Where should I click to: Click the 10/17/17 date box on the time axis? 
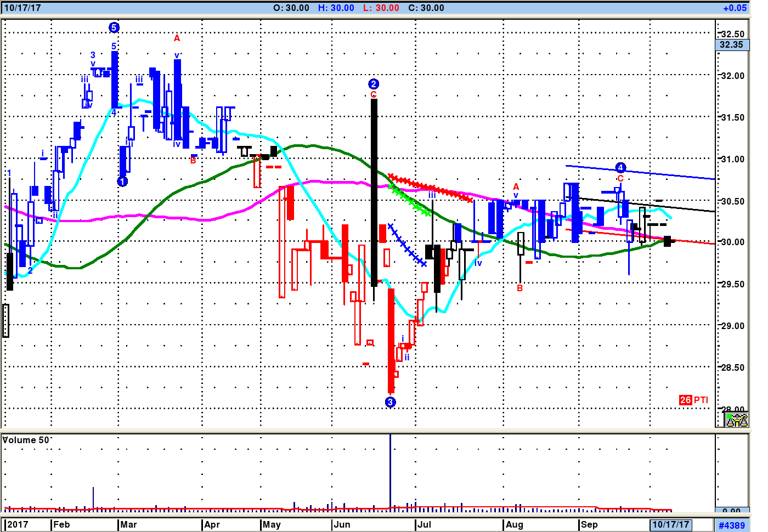(x=670, y=524)
